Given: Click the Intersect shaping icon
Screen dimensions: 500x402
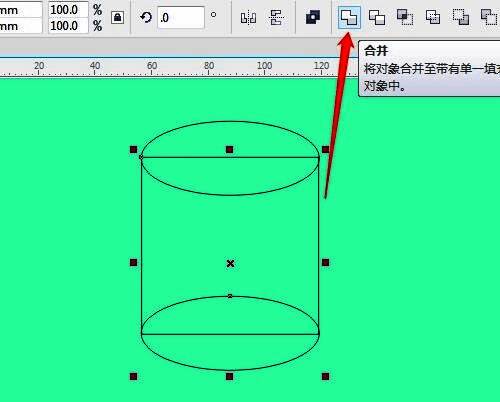Looking at the screenshot, I should pos(405,17).
